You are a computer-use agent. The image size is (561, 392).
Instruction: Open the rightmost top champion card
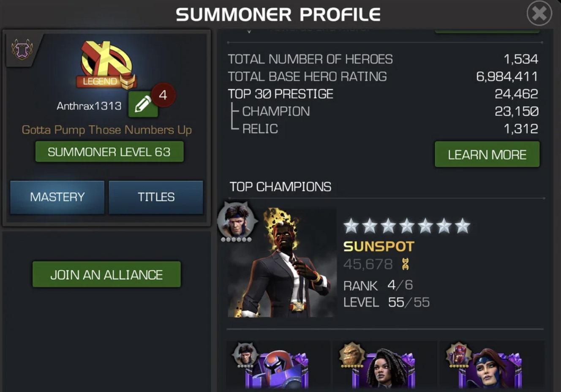[x=492, y=365]
